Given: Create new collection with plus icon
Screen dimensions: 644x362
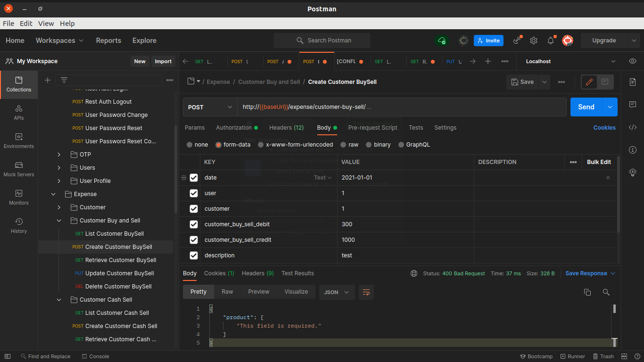Looking at the screenshot, I should click(x=48, y=80).
